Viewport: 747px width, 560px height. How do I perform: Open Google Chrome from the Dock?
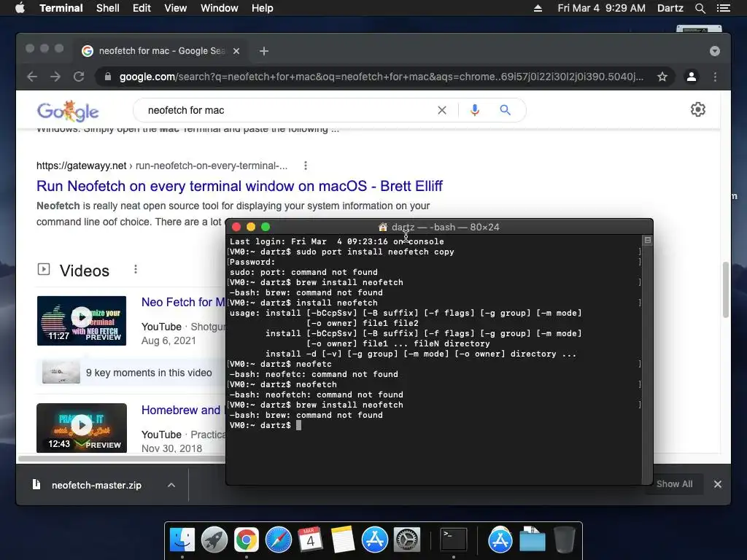[247, 540]
